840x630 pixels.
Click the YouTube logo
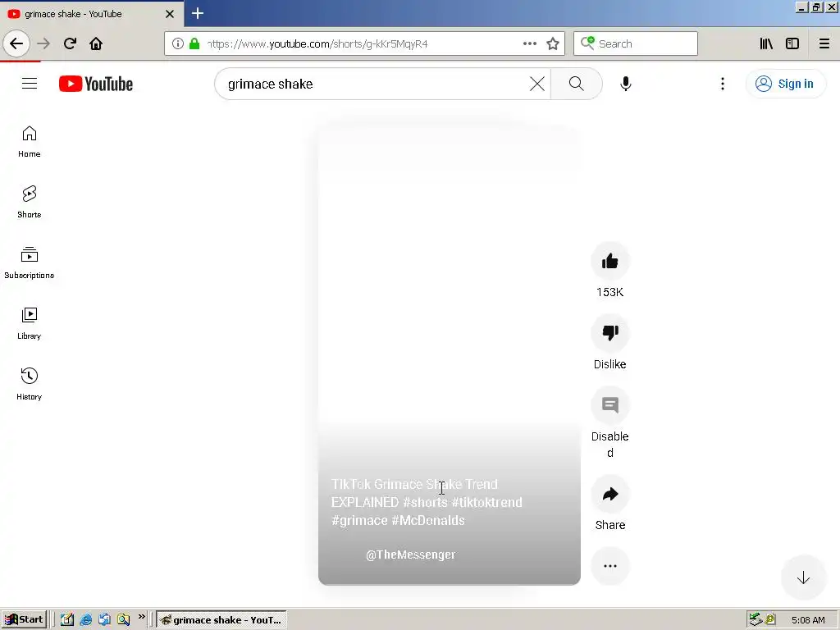click(96, 84)
